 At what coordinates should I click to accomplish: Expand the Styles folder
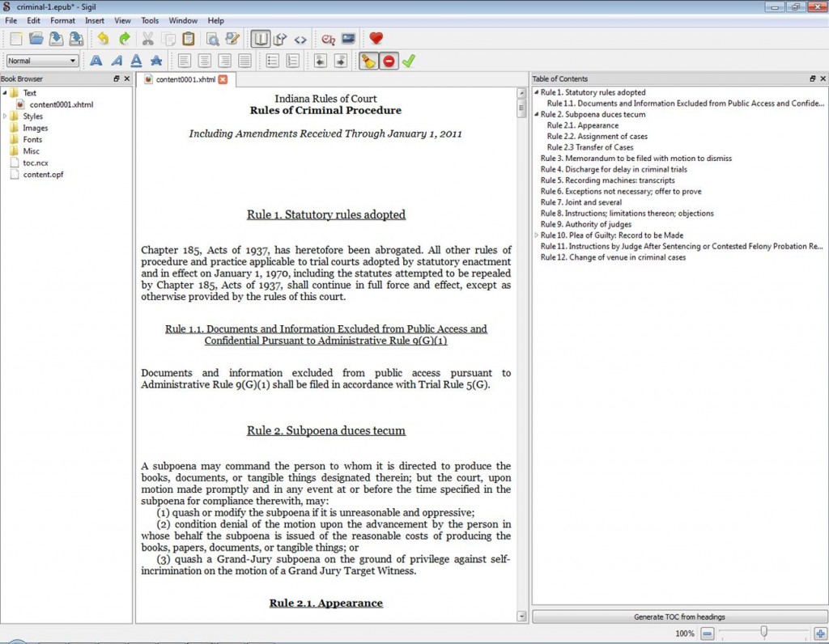point(5,117)
